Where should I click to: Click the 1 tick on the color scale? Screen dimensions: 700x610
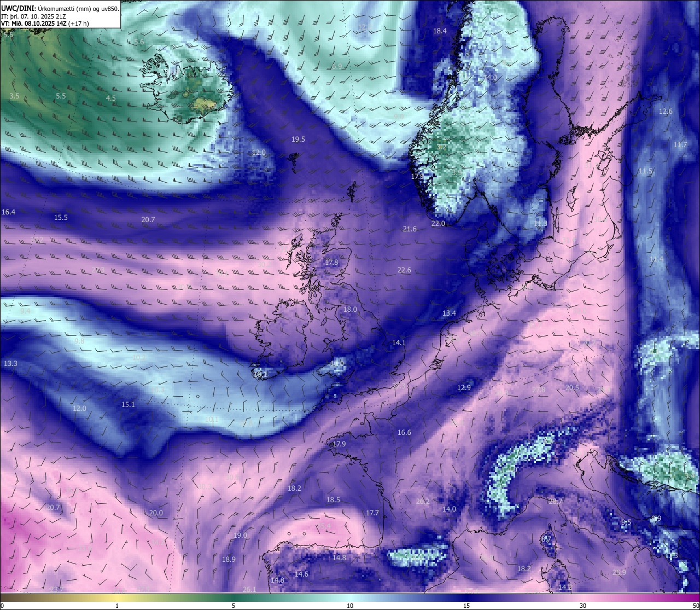117,606
